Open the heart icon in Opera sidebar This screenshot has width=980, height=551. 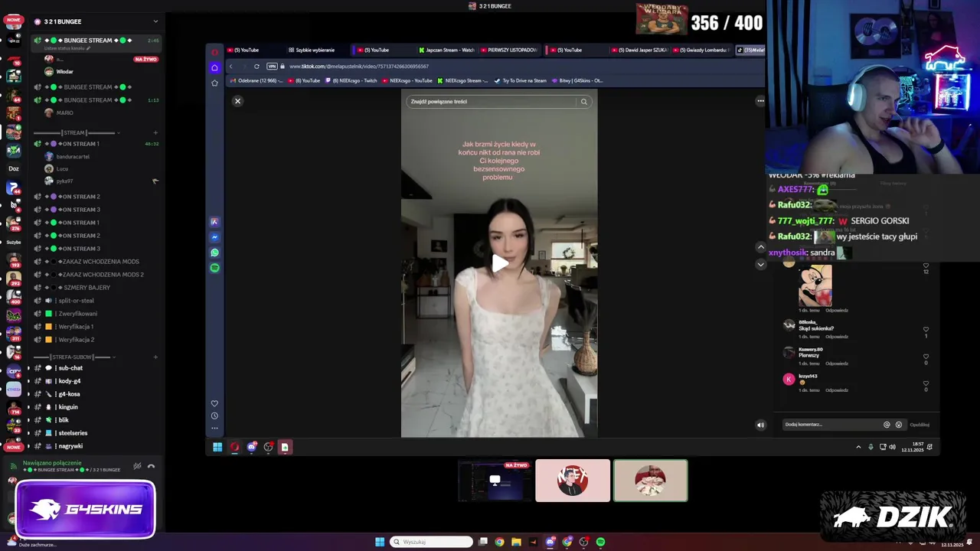pos(214,403)
